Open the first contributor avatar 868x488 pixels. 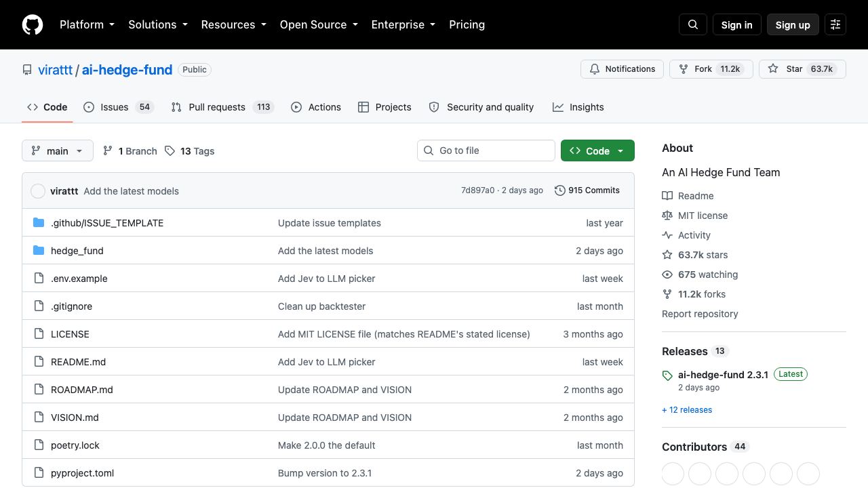tap(673, 474)
